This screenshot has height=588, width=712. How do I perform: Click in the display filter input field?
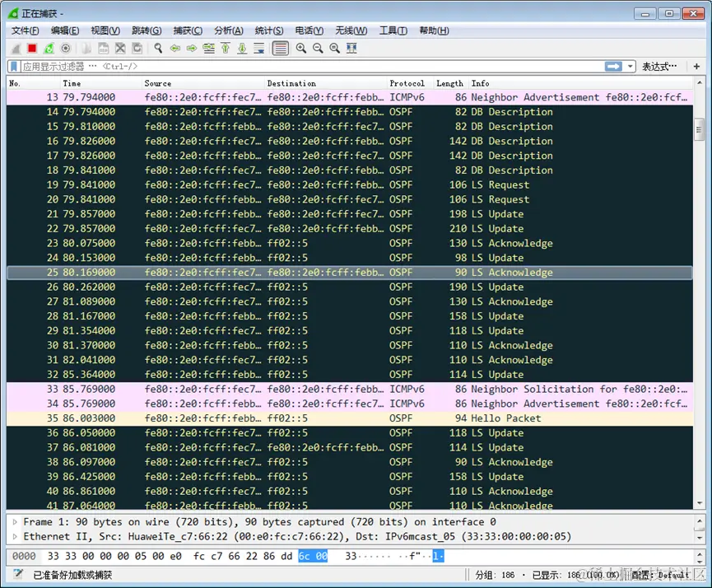(x=313, y=67)
